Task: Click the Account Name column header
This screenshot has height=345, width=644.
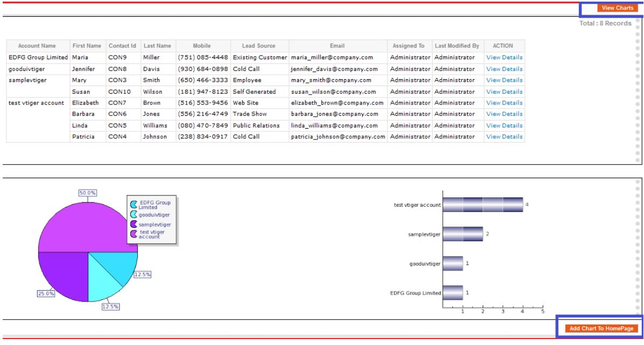Action: [37, 46]
